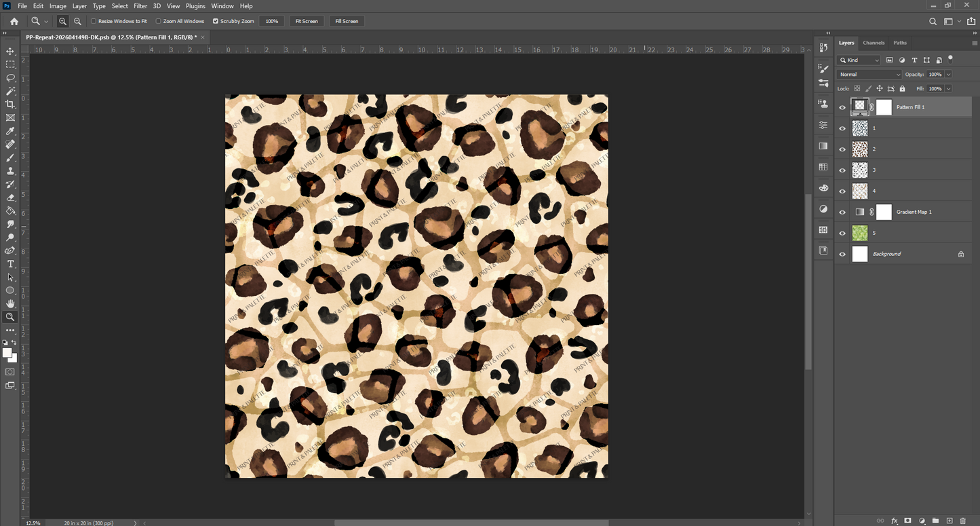Open the Plugins menu

click(195, 6)
